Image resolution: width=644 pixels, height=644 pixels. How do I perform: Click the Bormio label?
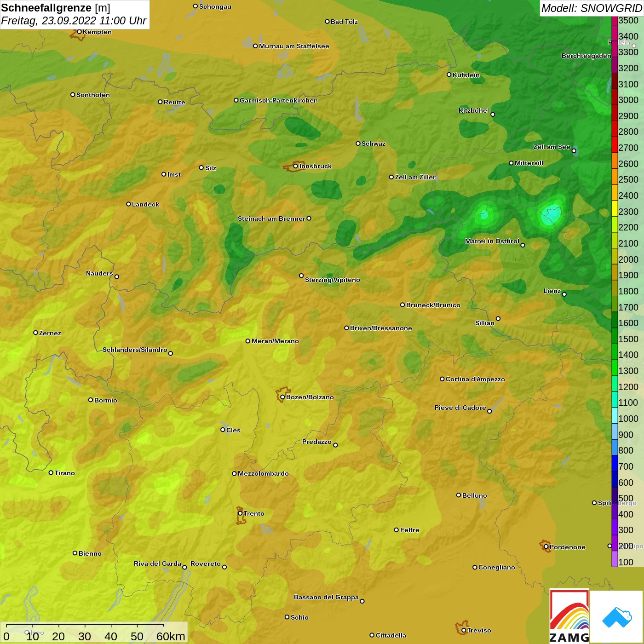point(106,400)
